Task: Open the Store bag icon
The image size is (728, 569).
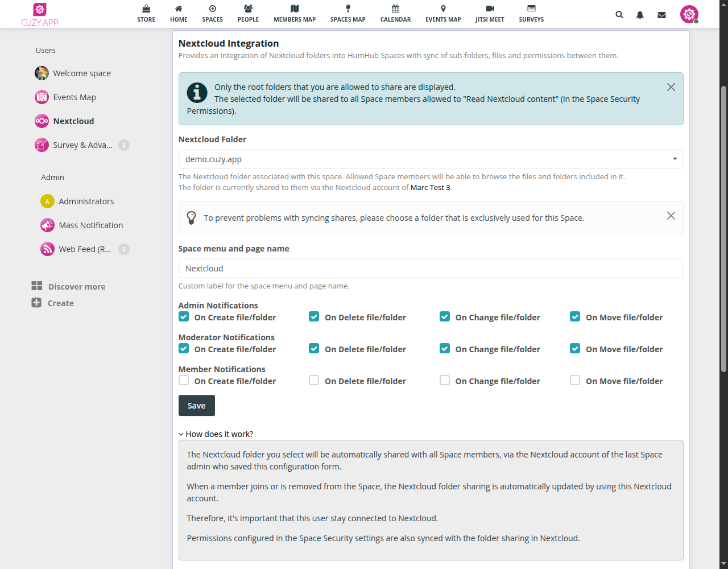Action: 146,9
